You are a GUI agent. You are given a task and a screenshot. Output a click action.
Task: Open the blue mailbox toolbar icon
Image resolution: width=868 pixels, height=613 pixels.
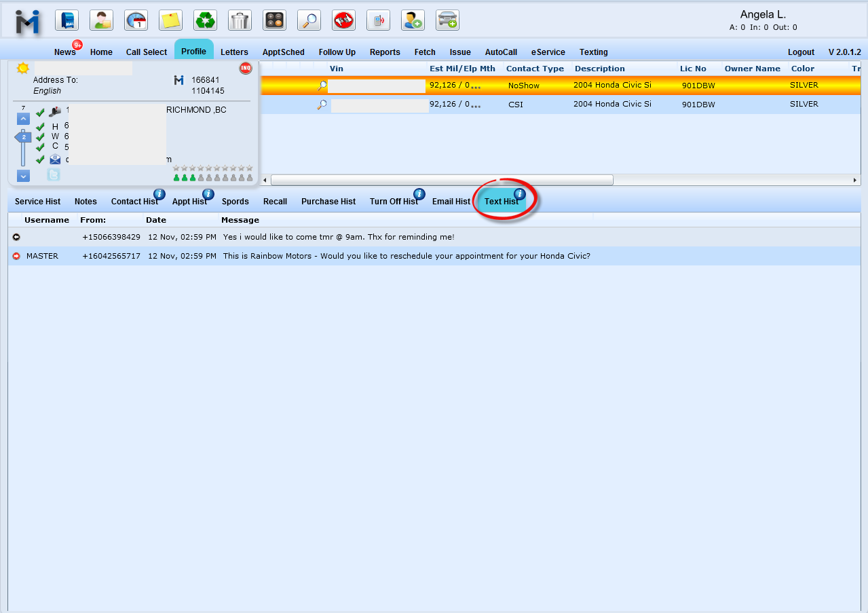coord(67,20)
